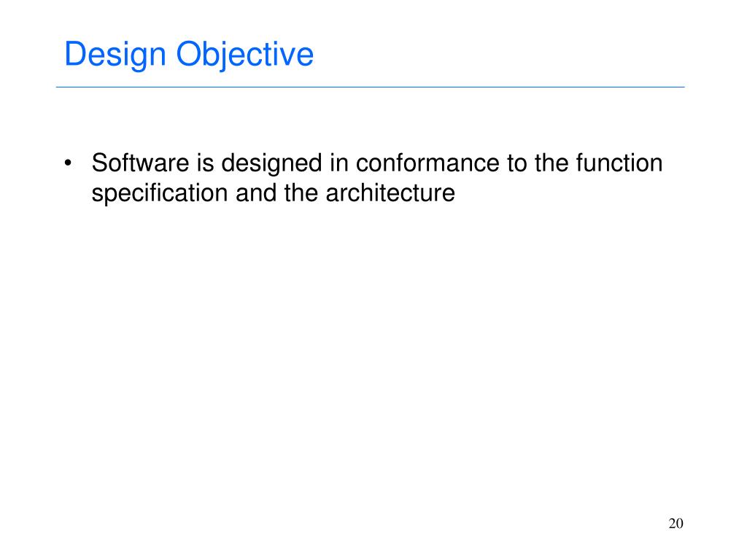Click "the" before the word function

pyautogui.click(x=551, y=163)
